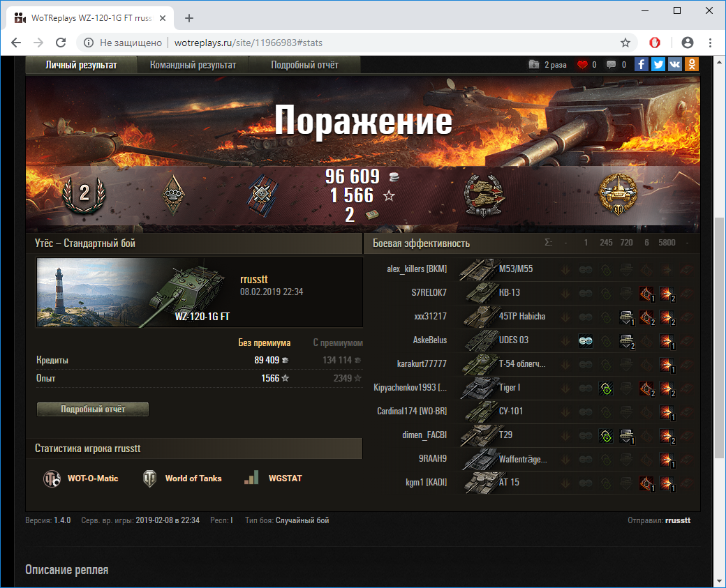Click the WOT-O-Matic logo icon
The width and height of the screenshot is (726, 588).
pos(52,478)
